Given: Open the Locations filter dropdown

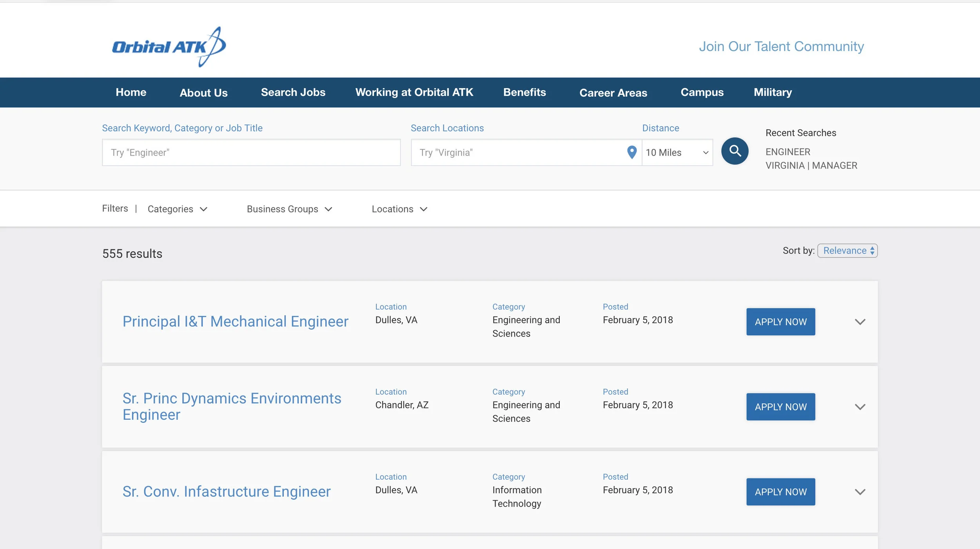Looking at the screenshot, I should (x=399, y=209).
